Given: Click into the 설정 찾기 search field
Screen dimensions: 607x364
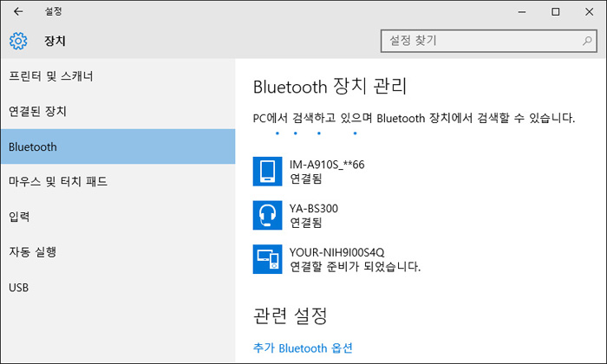Looking at the screenshot, I should click(488, 41).
